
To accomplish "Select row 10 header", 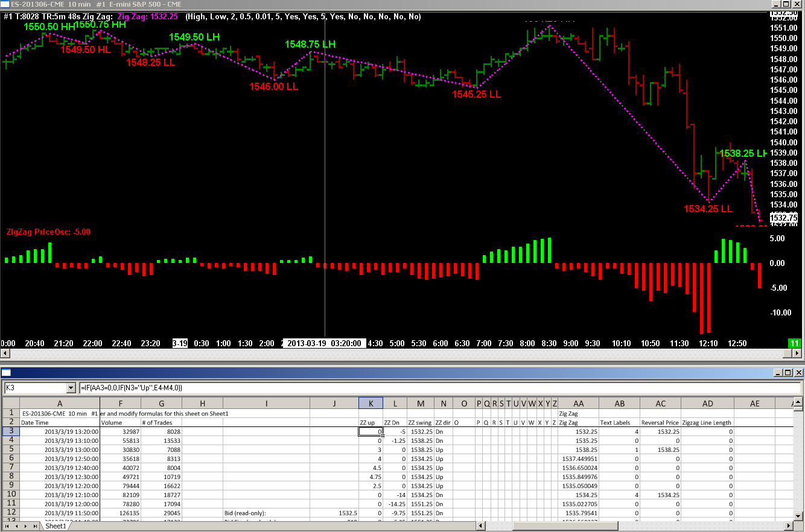I will click(x=11, y=495).
